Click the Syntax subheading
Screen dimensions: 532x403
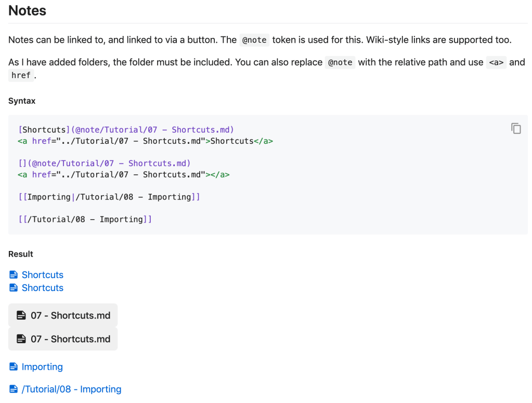22,101
